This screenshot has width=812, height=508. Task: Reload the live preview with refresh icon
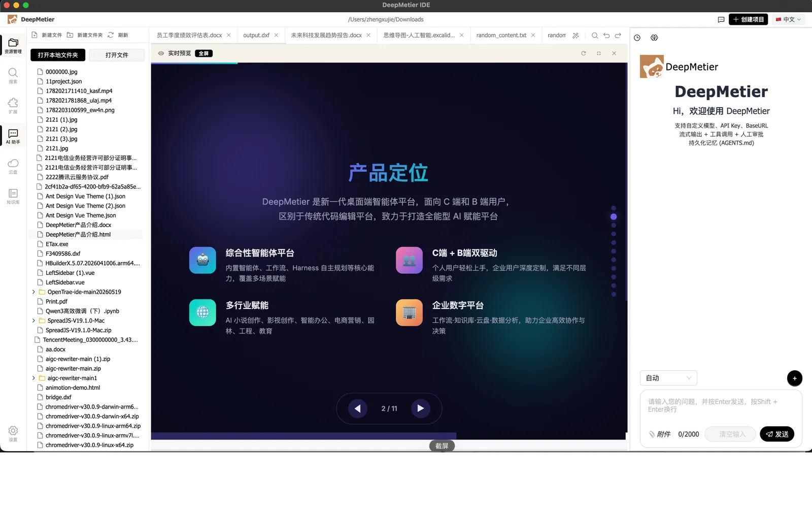point(584,53)
